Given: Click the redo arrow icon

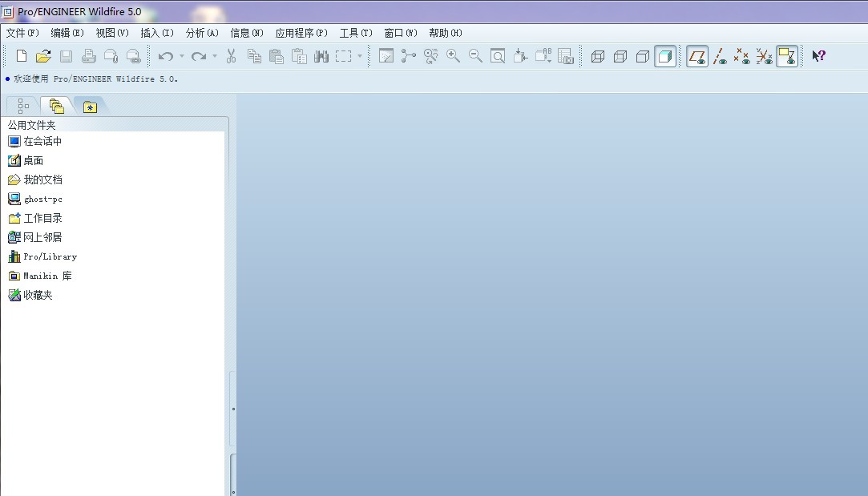Looking at the screenshot, I should 199,56.
